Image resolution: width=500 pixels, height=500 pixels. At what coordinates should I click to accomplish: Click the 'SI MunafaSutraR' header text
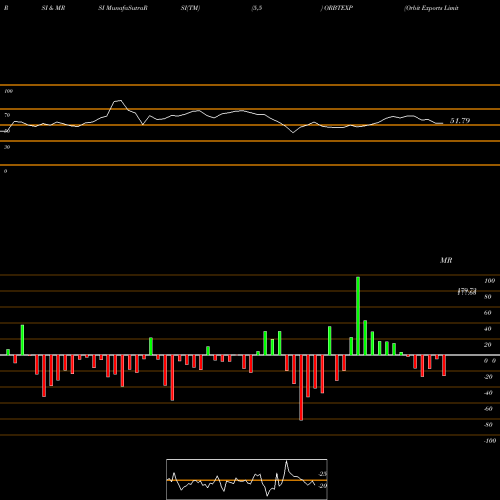(x=123, y=8)
